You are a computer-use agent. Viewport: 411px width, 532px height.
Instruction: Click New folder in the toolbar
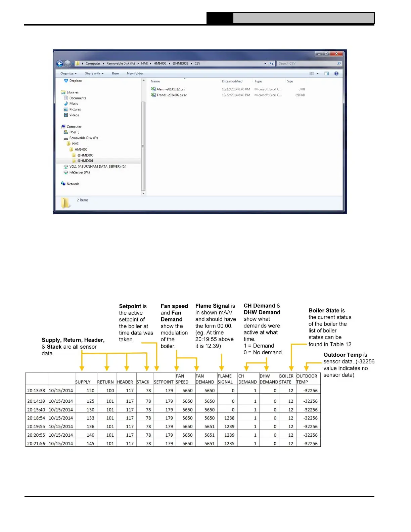pyautogui.click(x=135, y=73)
